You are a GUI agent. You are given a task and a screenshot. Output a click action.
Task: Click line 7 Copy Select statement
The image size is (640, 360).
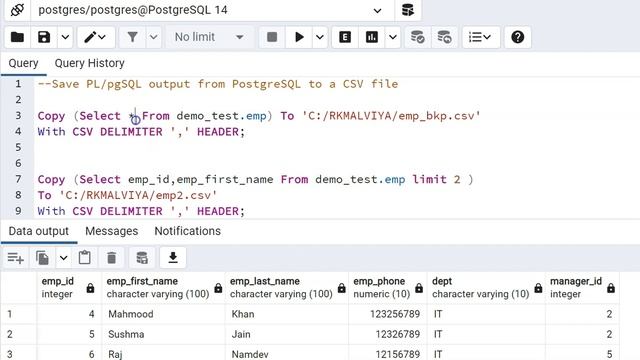tap(255, 180)
